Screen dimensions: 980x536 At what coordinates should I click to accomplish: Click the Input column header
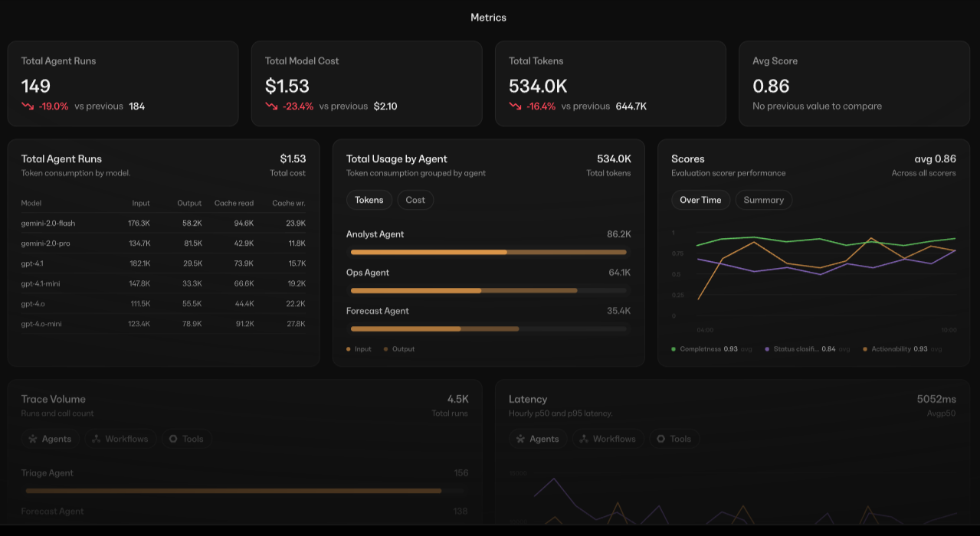click(141, 203)
